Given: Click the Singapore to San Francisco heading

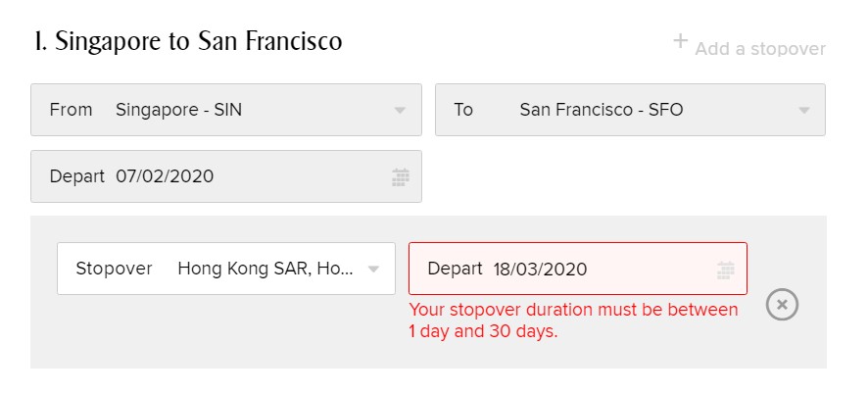Looking at the screenshot, I should click(187, 41).
